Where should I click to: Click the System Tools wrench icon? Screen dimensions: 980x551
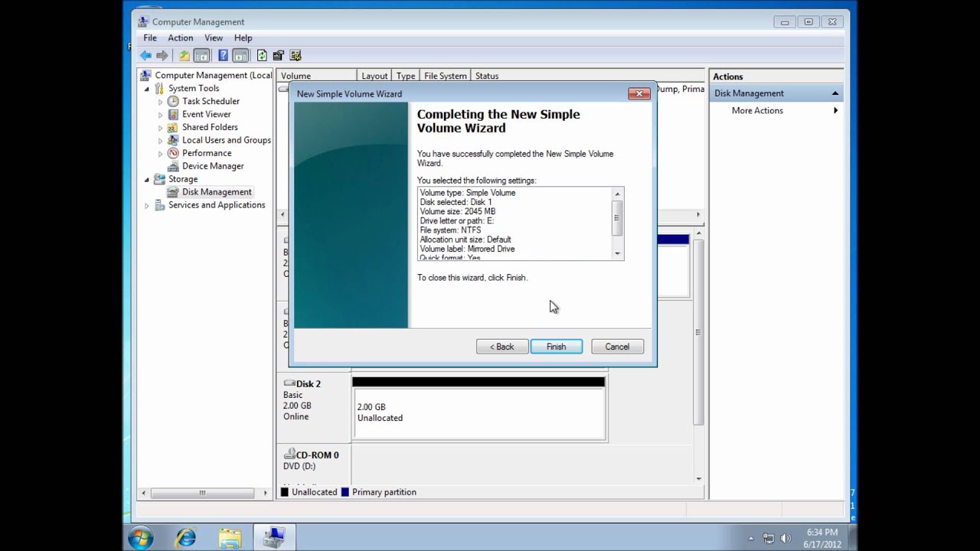pyautogui.click(x=159, y=88)
